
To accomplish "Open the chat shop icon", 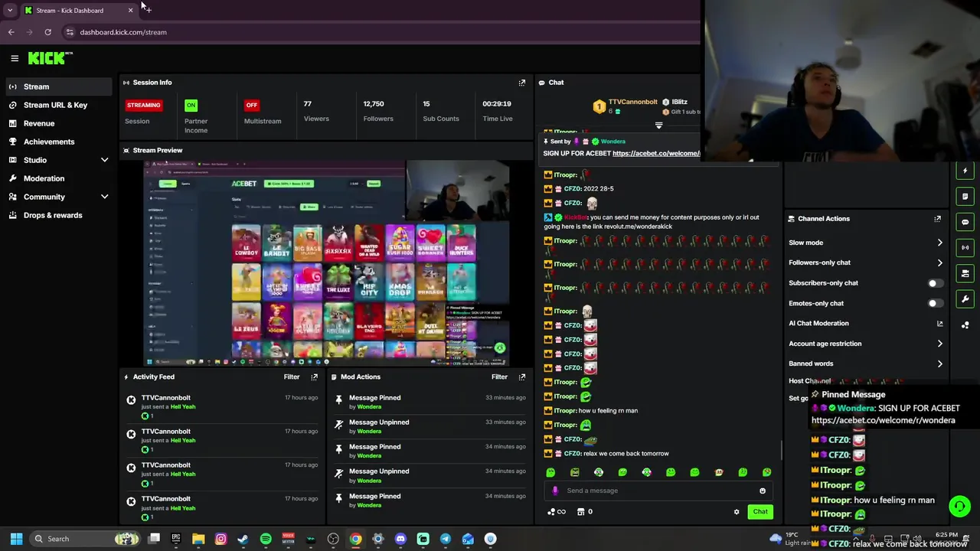I will coord(581,512).
